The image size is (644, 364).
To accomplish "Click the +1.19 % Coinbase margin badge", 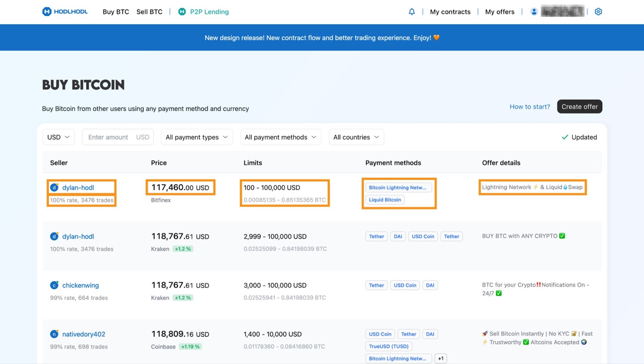I will pos(190,347).
